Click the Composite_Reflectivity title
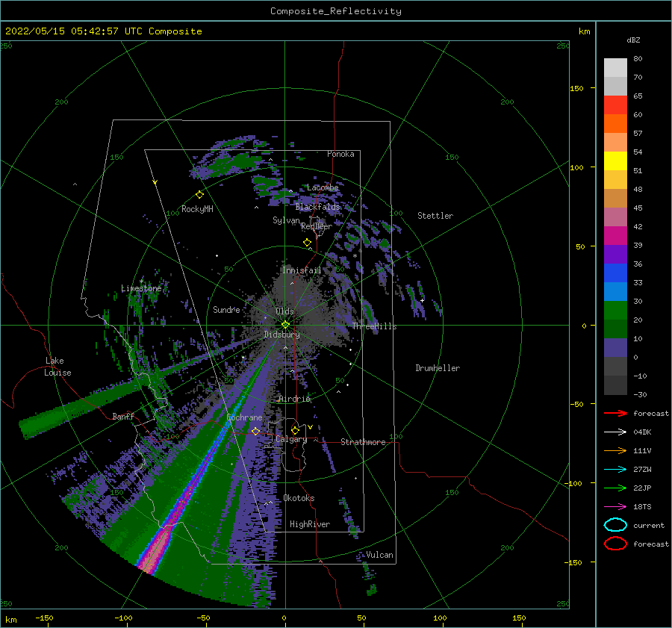The height and width of the screenshot is (628, 672). (336, 11)
